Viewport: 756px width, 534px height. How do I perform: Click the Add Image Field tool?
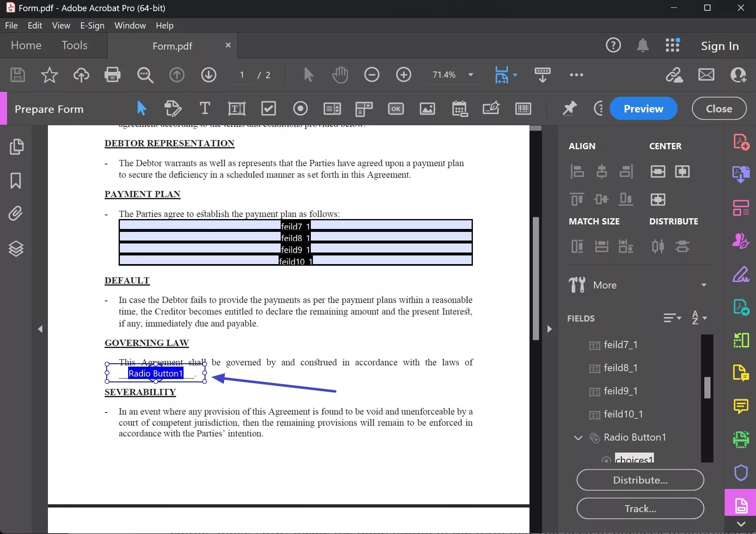click(x=427, y=109)
